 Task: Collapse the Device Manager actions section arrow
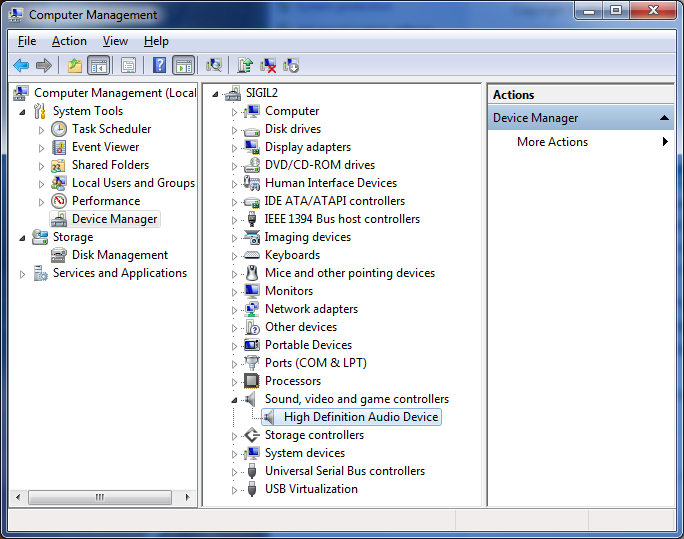tap(665, 118)
